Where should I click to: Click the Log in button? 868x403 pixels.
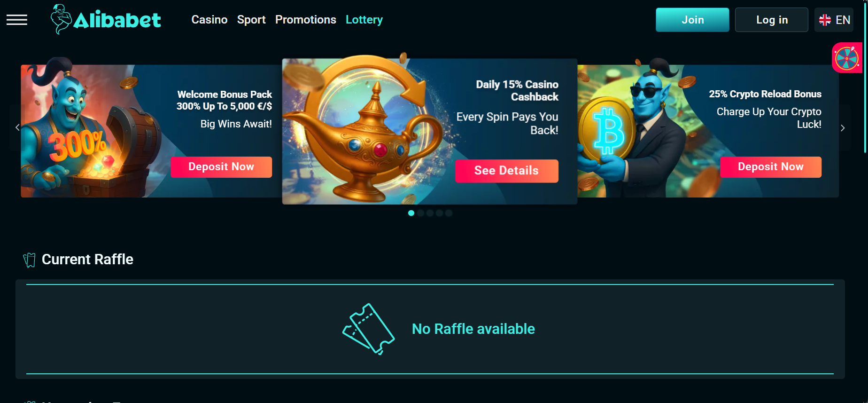(772, 20)
